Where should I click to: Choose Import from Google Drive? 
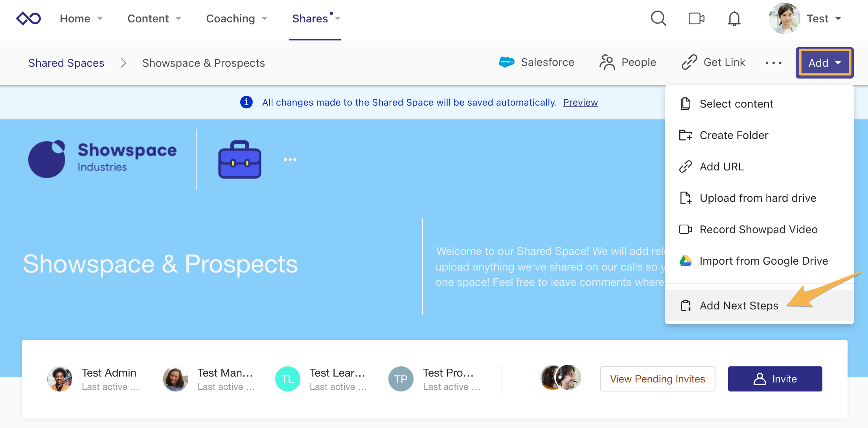tap(763, 260)
